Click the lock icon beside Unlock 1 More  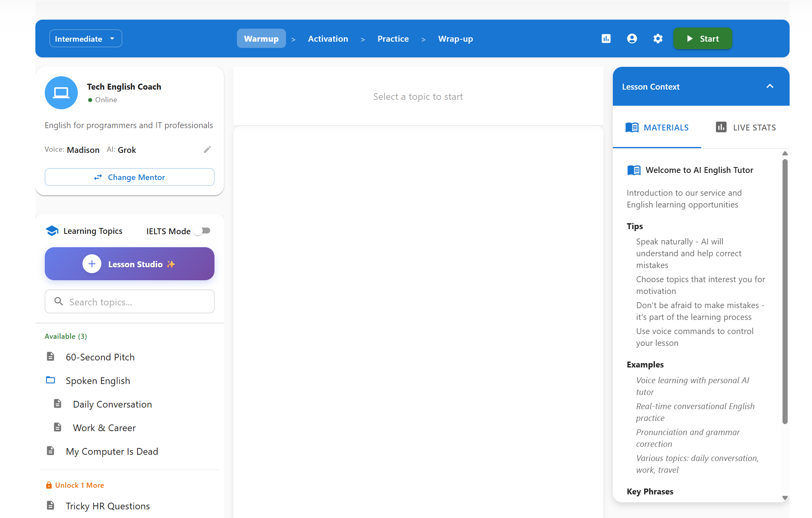pyautogui.click(x=49, y=485)
